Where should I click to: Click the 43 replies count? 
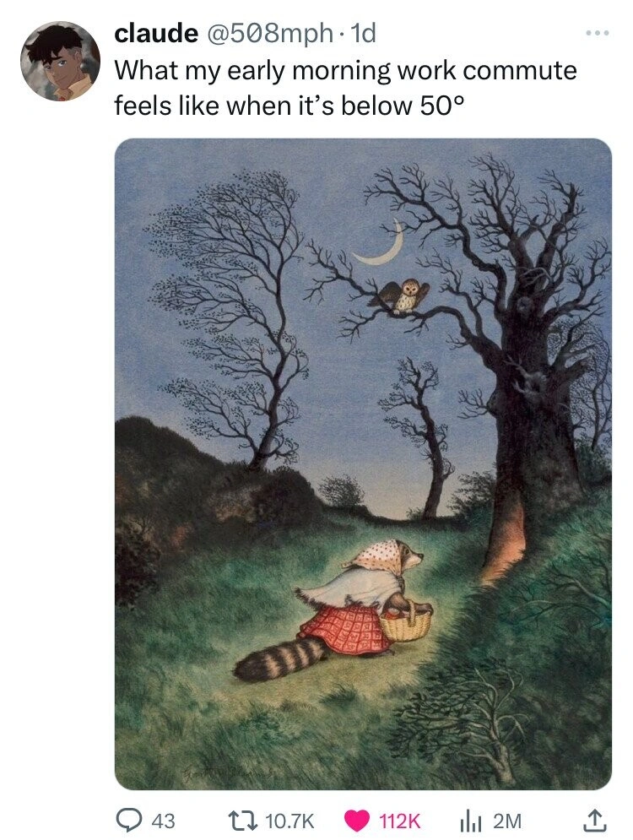tap(164, 821)
